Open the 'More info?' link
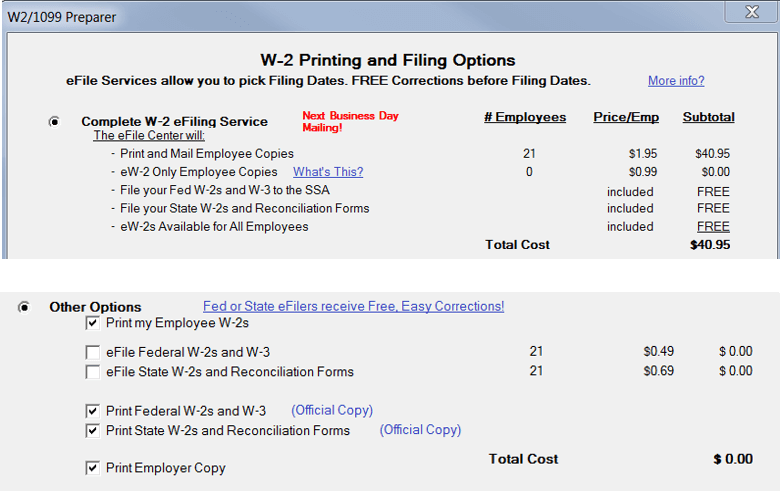Screen dimensions: 780x491 pos(676,81)
